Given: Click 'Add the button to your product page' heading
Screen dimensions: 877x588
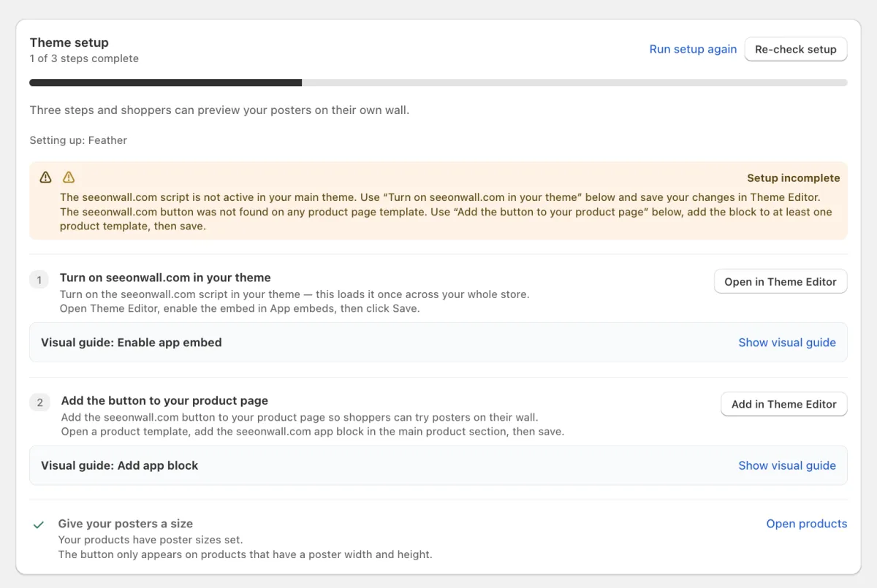Looking at the screenshot, I should (x=164, y=400).
